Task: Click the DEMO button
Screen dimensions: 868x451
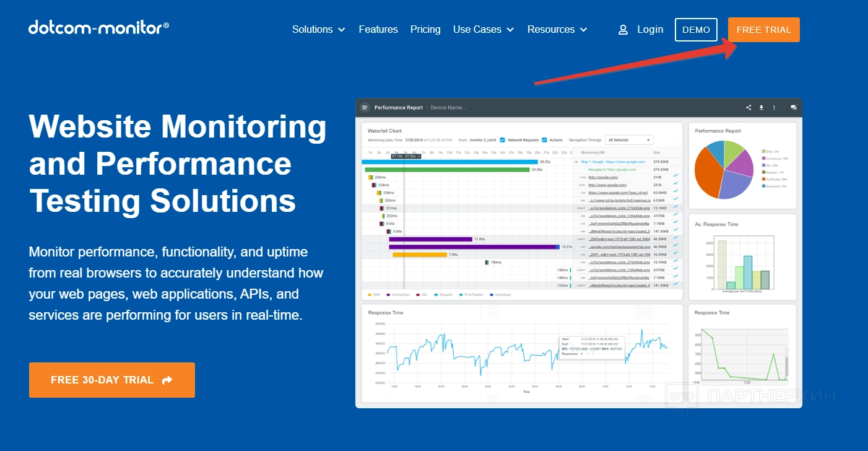Action: tap(696, 30)
